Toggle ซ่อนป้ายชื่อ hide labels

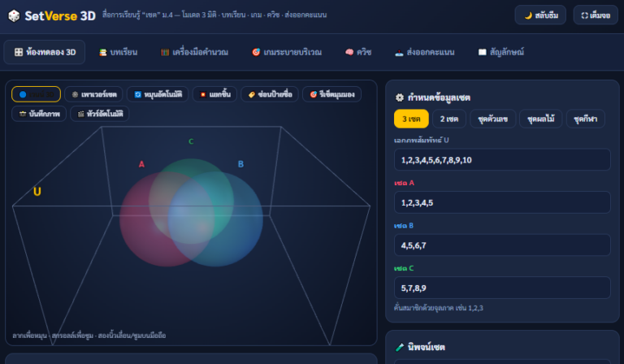(270, 94)
